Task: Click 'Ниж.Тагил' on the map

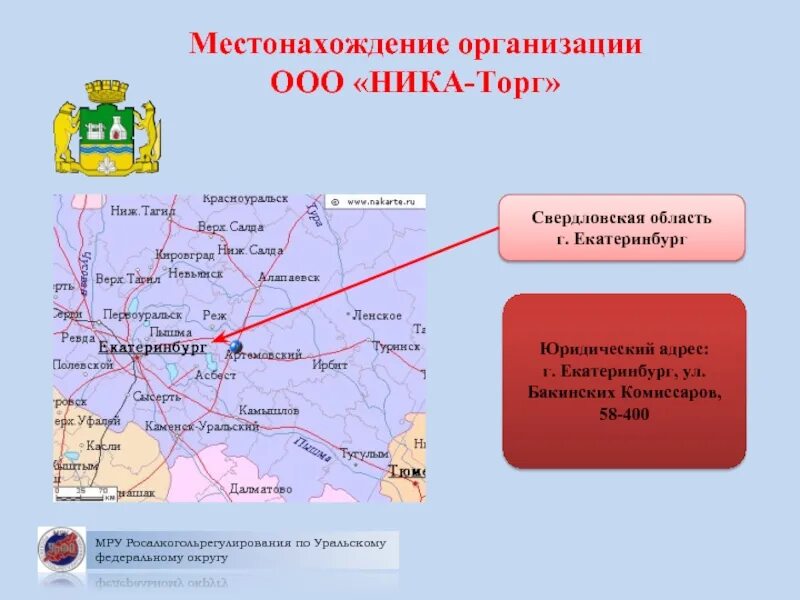Action: (143, 210)
